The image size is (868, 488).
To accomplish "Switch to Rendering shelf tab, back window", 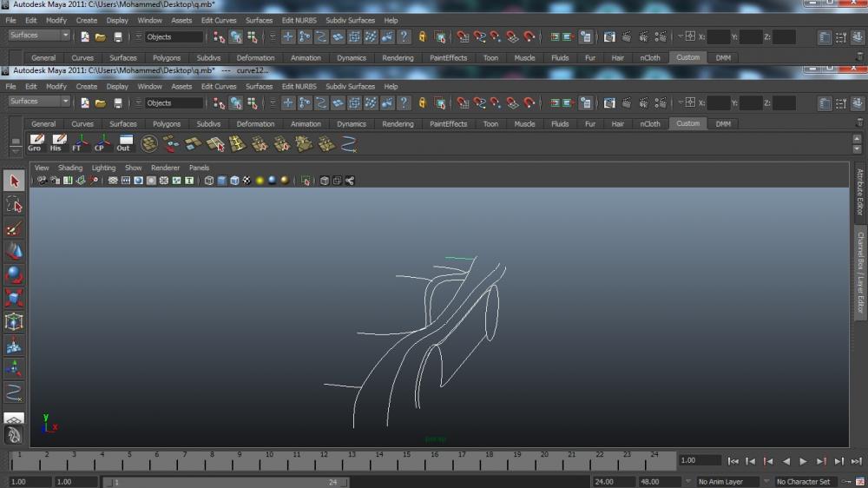I will tap(398, 58).
